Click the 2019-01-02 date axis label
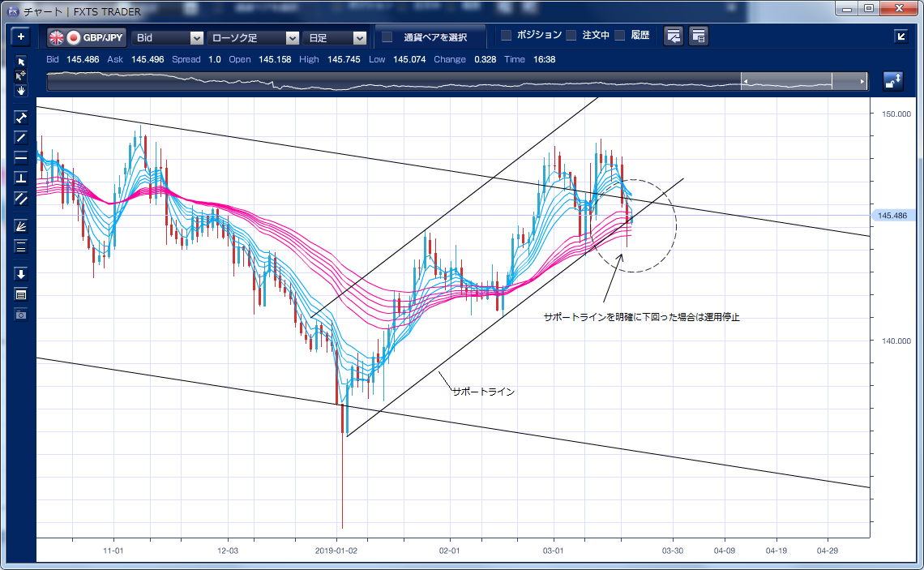This screenshot has width=924, height=570. click(x=336, y=551)
